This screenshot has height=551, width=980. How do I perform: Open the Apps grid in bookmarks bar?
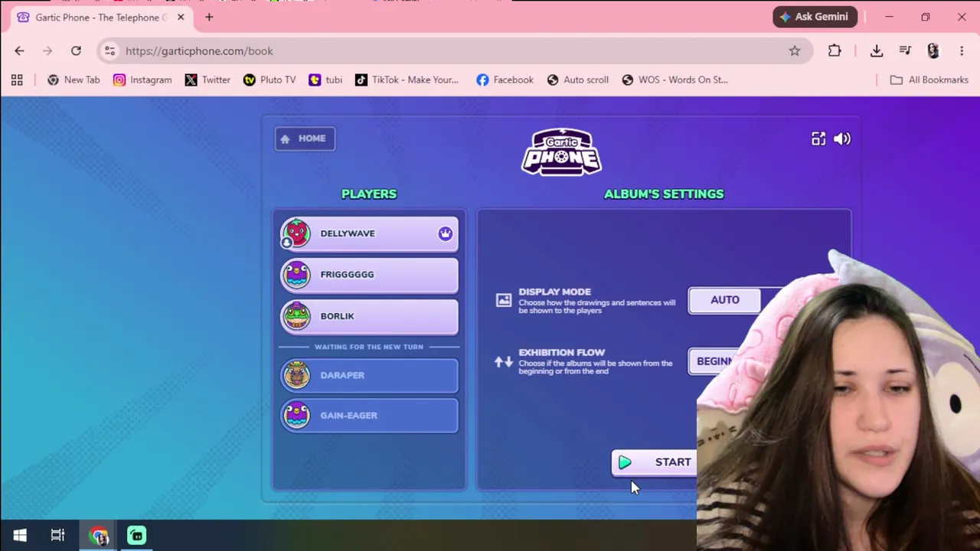click(17, 80)
